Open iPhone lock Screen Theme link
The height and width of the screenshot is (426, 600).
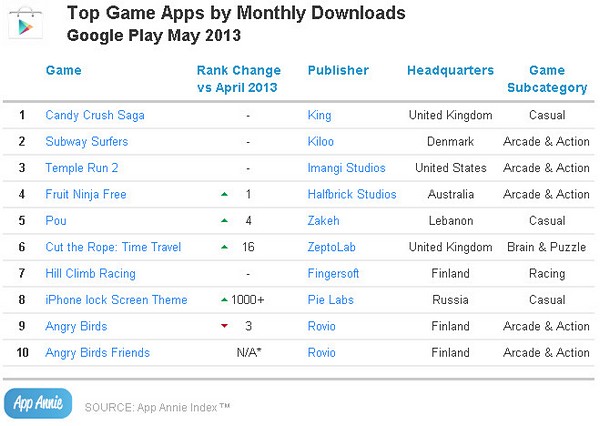(116, 300)
